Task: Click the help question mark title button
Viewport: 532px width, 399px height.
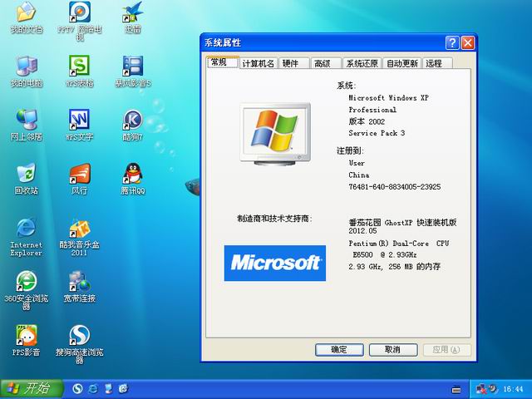Action: click(452, 42)
